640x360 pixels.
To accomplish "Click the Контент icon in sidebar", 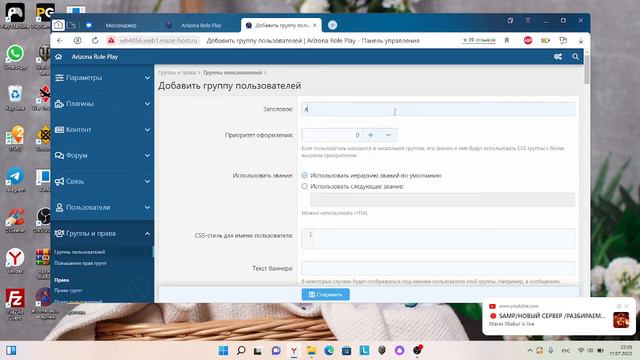I will 59,129.
